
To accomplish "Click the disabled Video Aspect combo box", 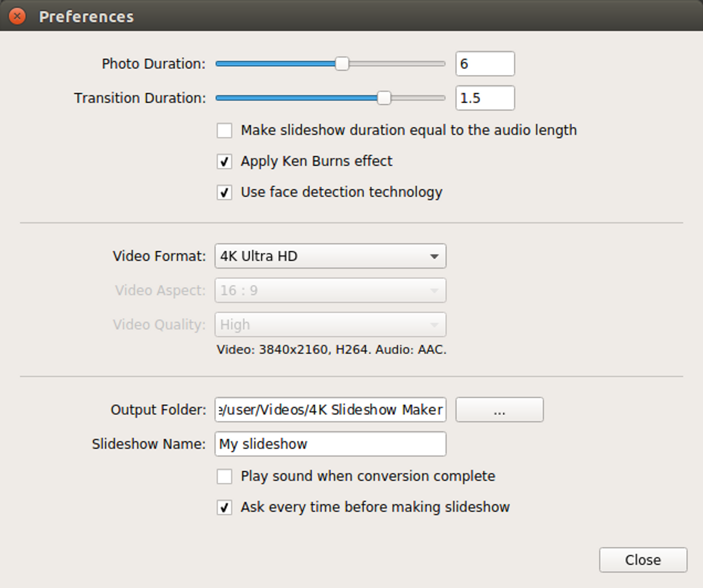I will 330,291.
